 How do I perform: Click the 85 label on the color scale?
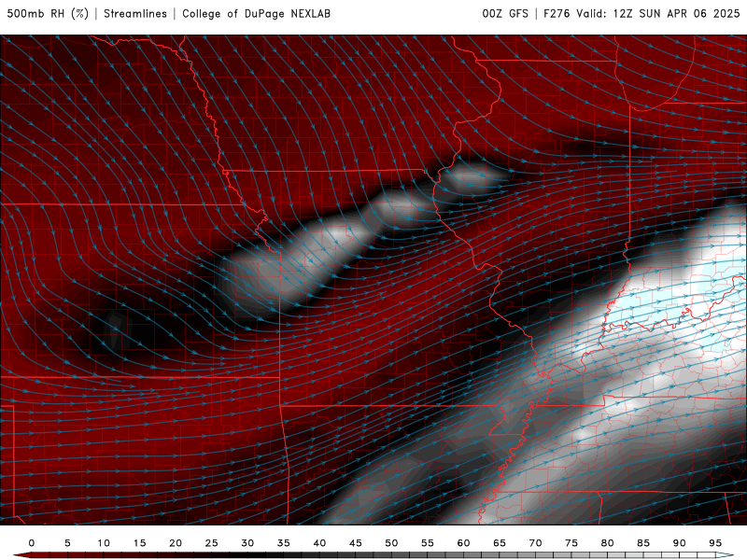pos(643,543)
